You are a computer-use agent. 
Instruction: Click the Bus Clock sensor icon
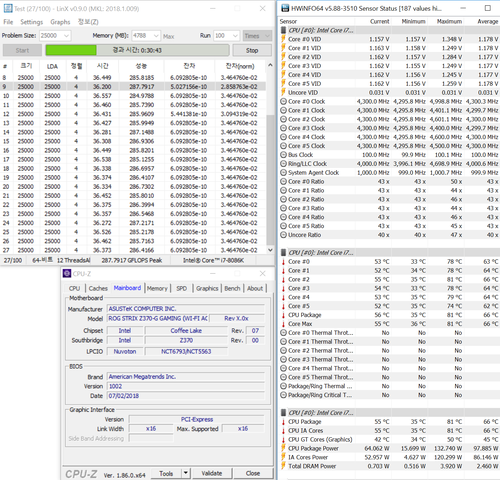pyautogui.click(x=283, y=155)
